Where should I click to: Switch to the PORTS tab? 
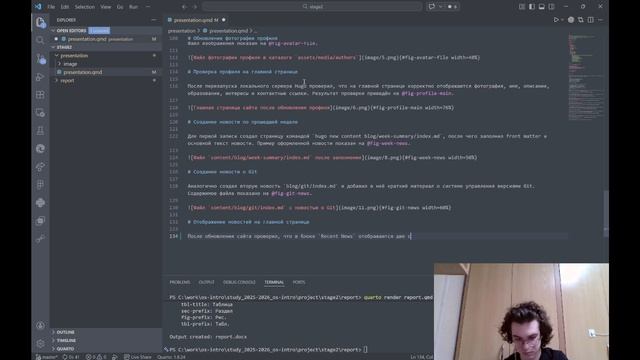299,282
